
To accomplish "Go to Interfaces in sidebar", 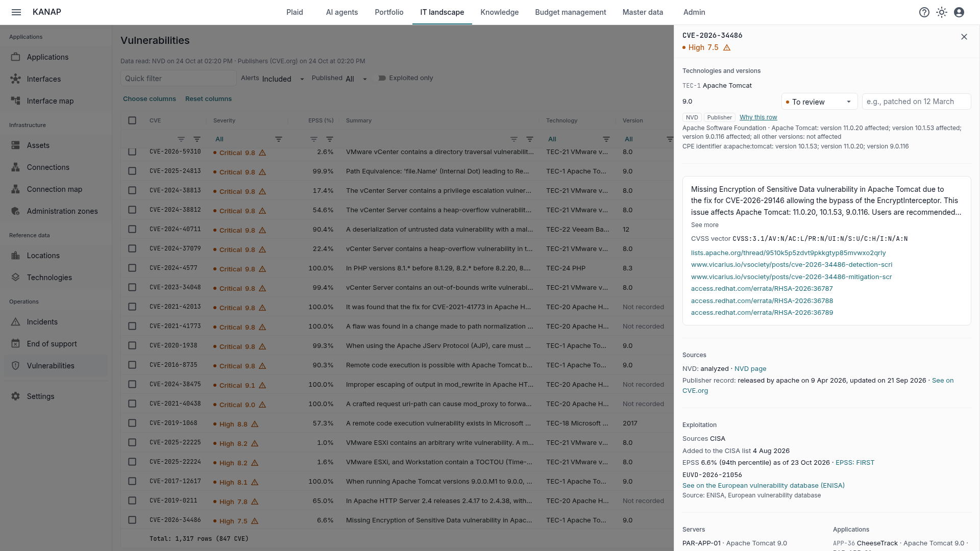I will tap(56, 79).
